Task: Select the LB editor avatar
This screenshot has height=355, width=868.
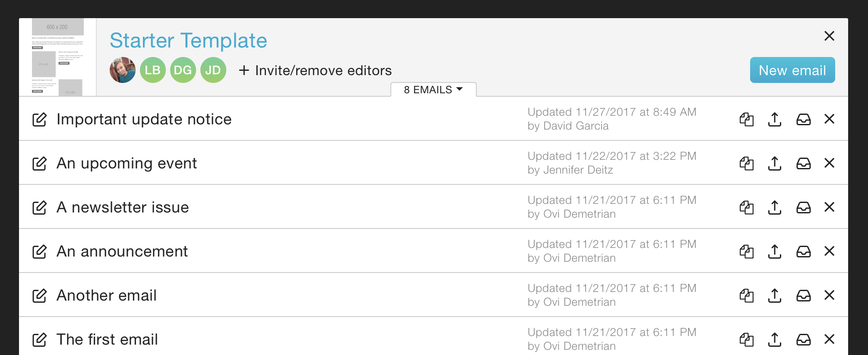Action: [x=153, y=70]
